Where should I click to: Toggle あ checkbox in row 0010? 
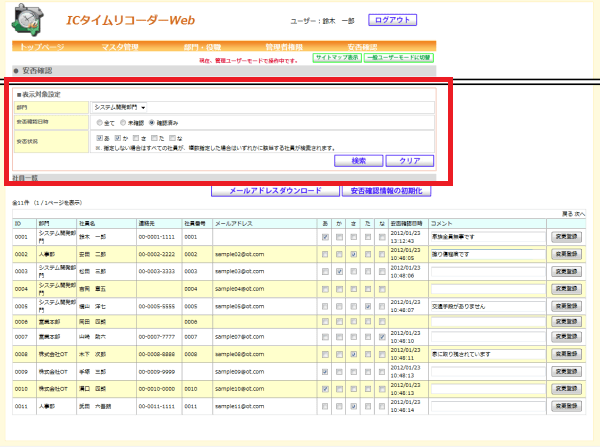[x=325, y=389]
